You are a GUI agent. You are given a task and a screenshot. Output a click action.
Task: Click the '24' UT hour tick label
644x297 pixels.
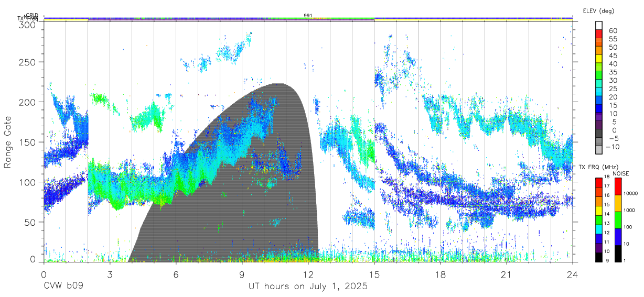point(572,275)
